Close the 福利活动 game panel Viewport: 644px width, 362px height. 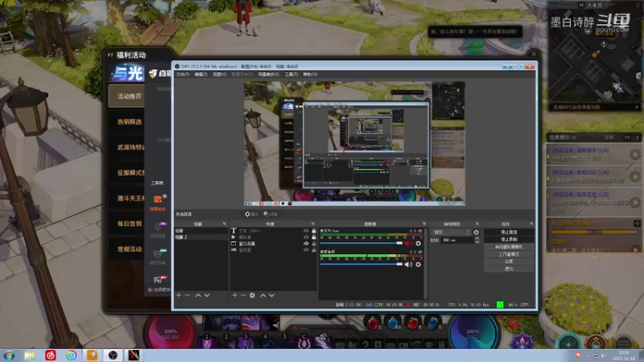point(534,54)
